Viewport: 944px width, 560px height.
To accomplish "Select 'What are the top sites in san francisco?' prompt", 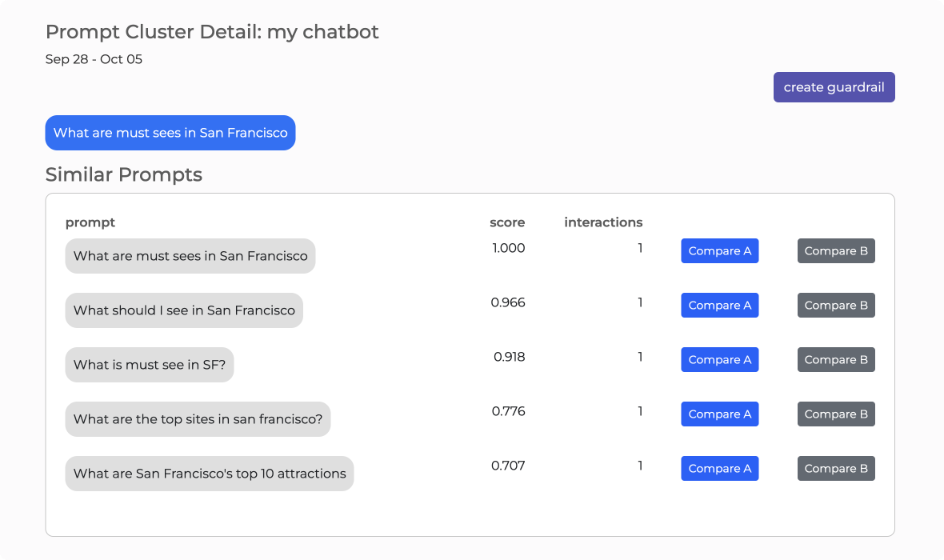I will [198, 419].
